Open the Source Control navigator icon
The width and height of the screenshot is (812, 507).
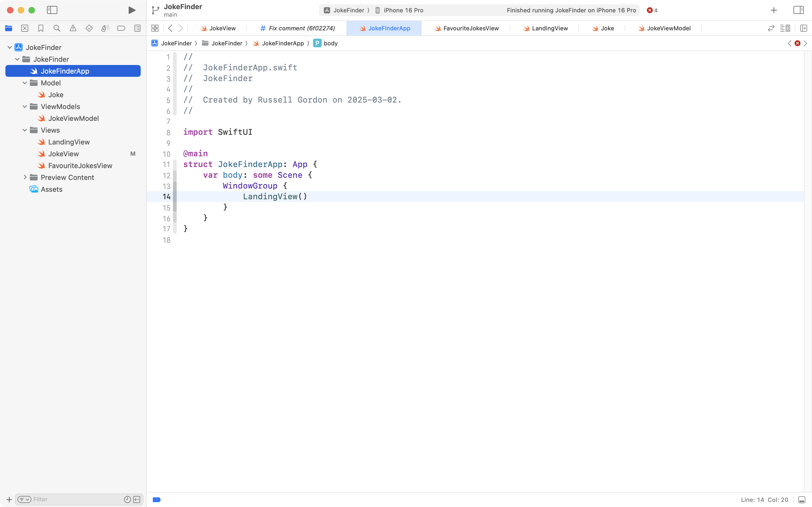pos(24,28)
